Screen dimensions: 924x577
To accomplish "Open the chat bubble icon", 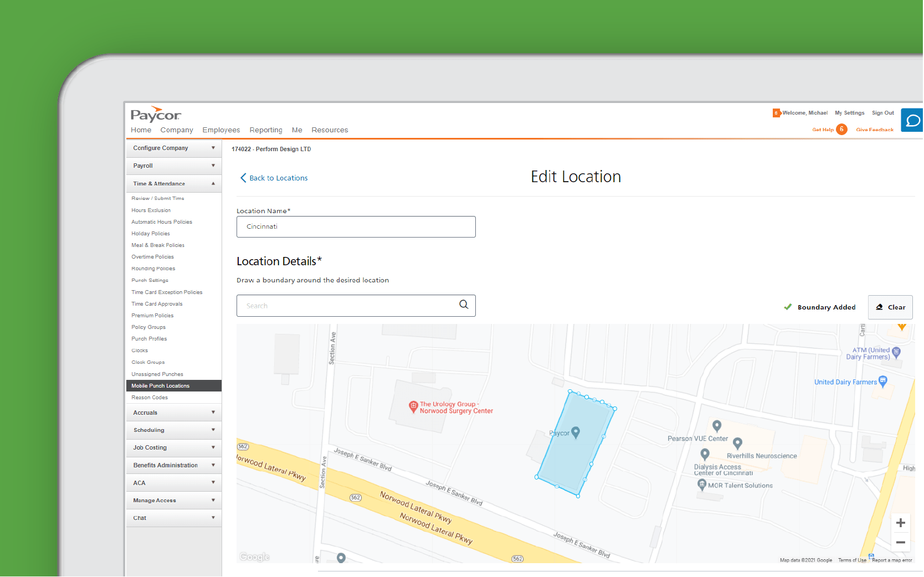I will [x=912, y=120].
